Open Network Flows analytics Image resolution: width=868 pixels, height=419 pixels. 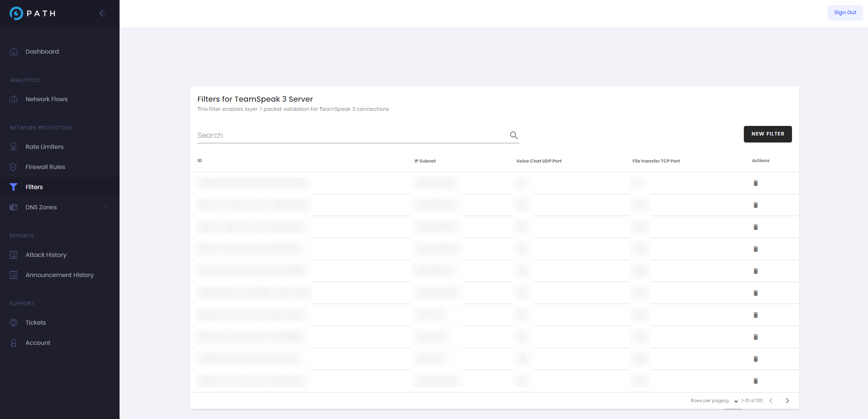pyautogui.click(x=46, y=99)
